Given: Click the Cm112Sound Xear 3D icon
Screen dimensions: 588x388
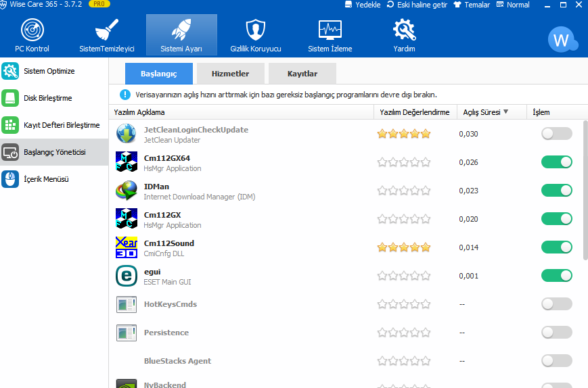Looking at the screenshot, I should (127, 247).
